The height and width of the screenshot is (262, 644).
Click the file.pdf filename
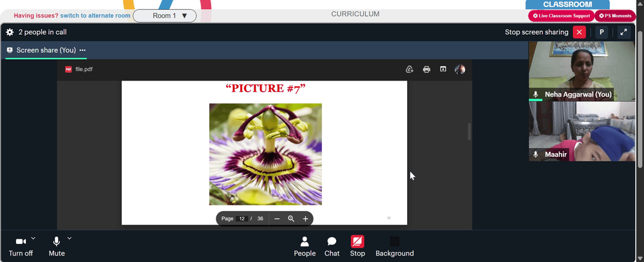[84, 70]
